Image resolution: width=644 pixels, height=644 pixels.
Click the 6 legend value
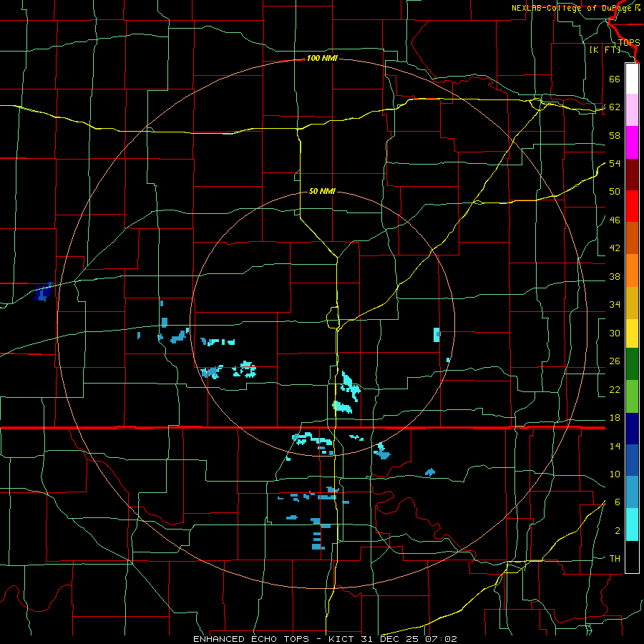tap(618, 502)
